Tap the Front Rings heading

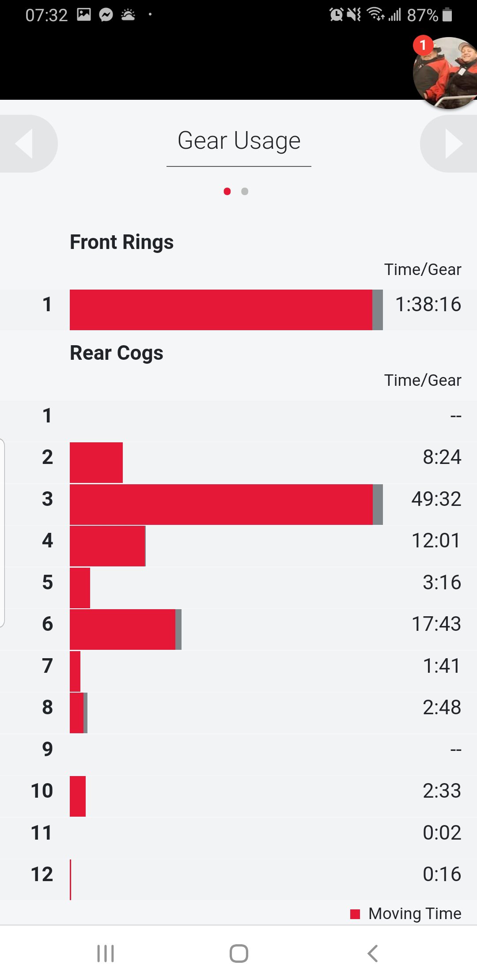[121, 242]
